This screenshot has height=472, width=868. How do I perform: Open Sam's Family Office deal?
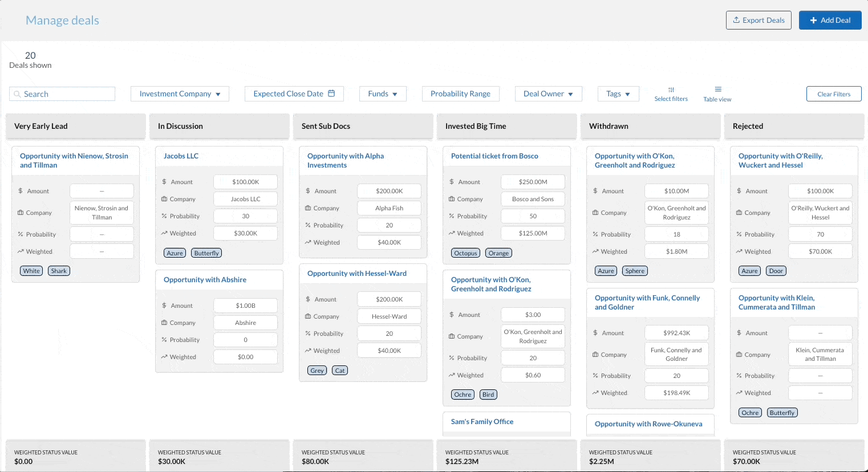click(x=482, y=421)
